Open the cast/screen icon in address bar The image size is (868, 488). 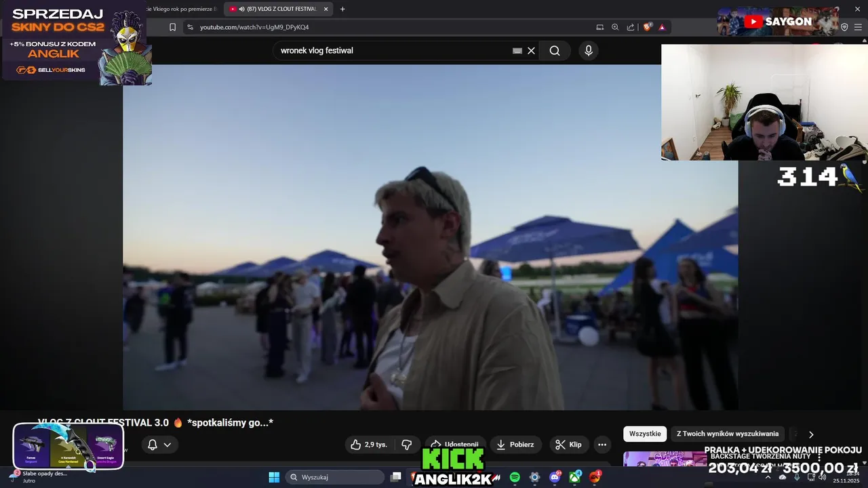pos(599,27)
